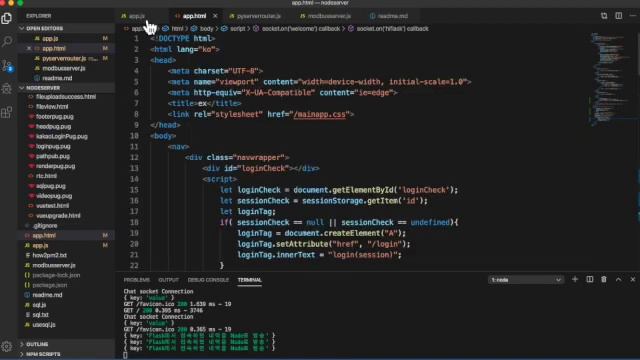640x360 pixels.
Task: Open package.json in the file tree
Action: 66,285
